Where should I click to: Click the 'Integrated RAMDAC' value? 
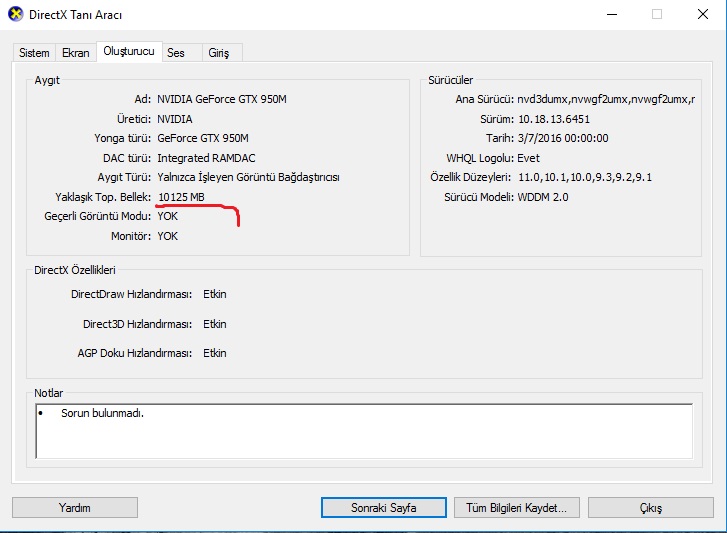[206, 158]
